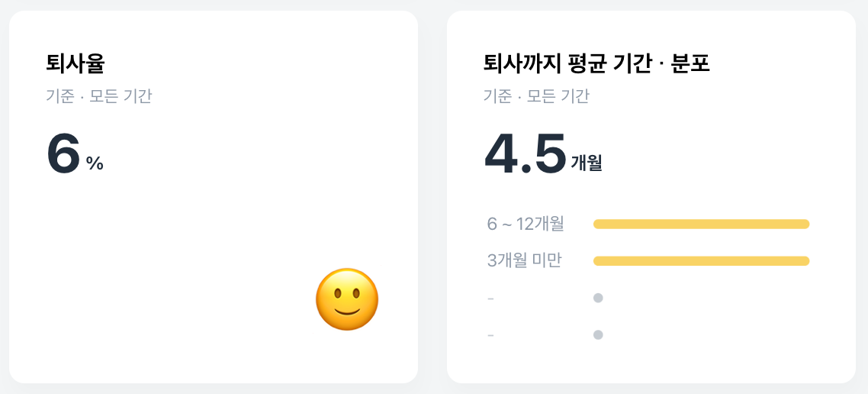Click the 6 ~ 12개월 yellow bar
Image resolution: width=868 pixels, height=394 pixels.
coord(702,224)
